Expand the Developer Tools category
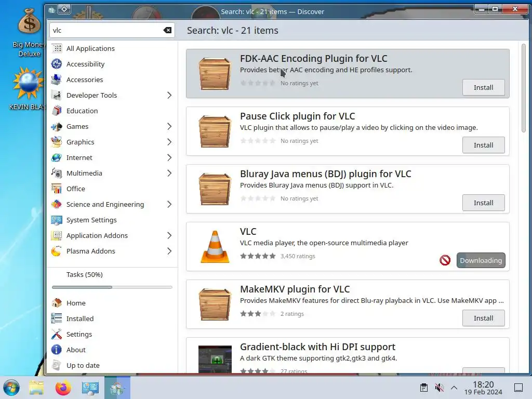The width and height of the screenshot is (532, 399). click(169, 96)
